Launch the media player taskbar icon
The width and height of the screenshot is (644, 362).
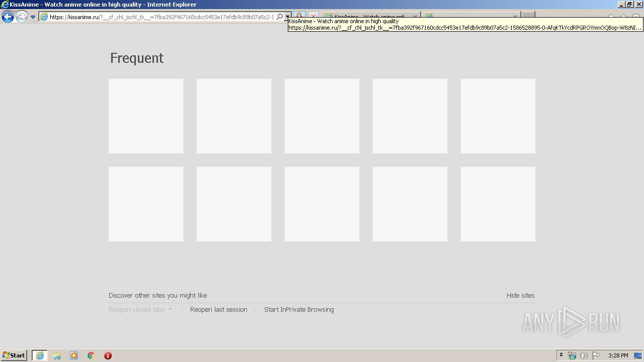(74, 355)
